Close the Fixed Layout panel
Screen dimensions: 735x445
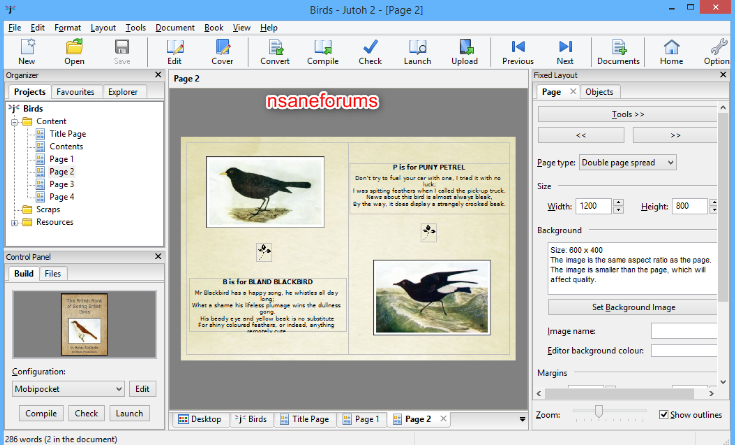click(x=723, y=75)
